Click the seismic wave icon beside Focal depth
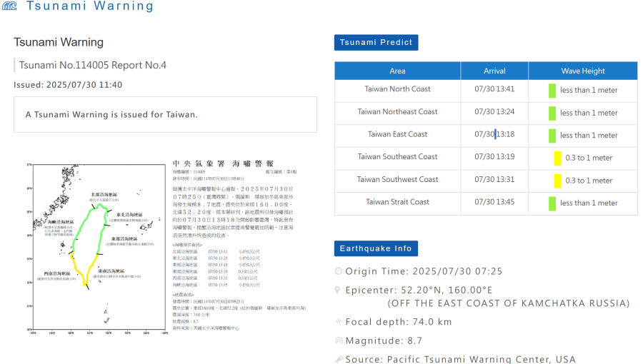This screenshot has width=643, height=364. (339, 322)
